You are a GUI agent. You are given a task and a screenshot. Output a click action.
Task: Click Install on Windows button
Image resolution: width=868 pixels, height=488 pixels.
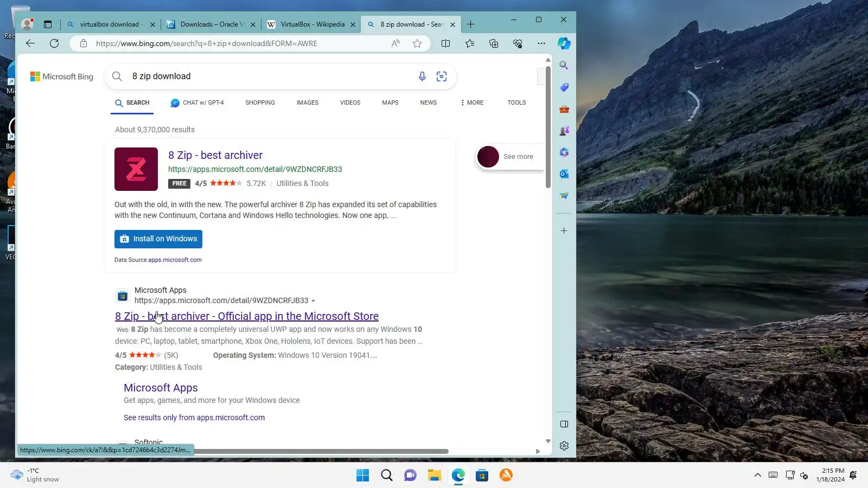pyautogui.click(x=158, y=239)
